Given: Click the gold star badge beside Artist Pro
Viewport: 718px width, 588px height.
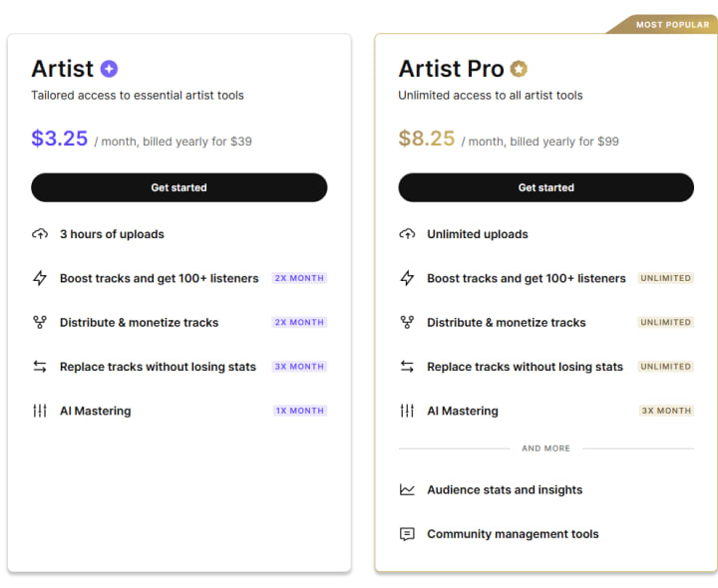Looking at the screenshot, I should click(519, 69).
